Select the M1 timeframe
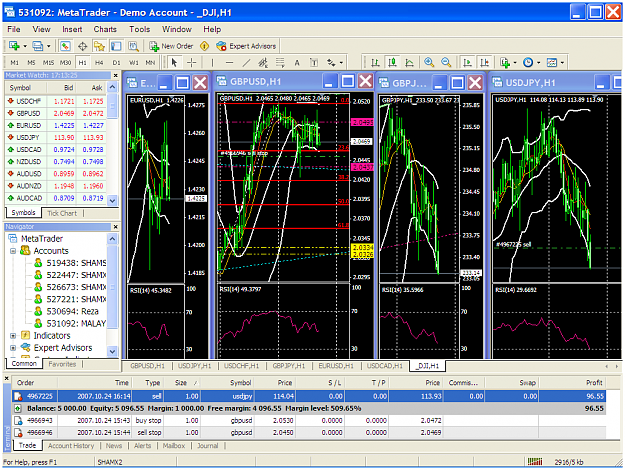625x470 pixels. 14,63
